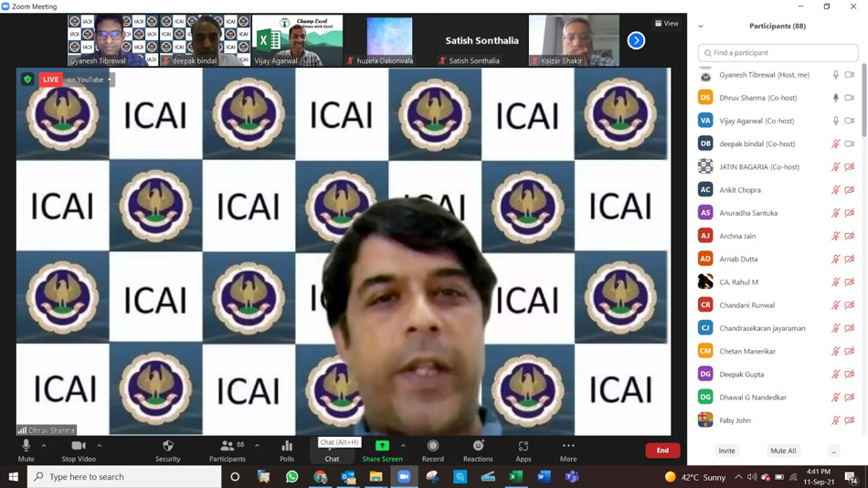868x488 pixels.
Task: Open Word from the taskbar
Action: 545,476
